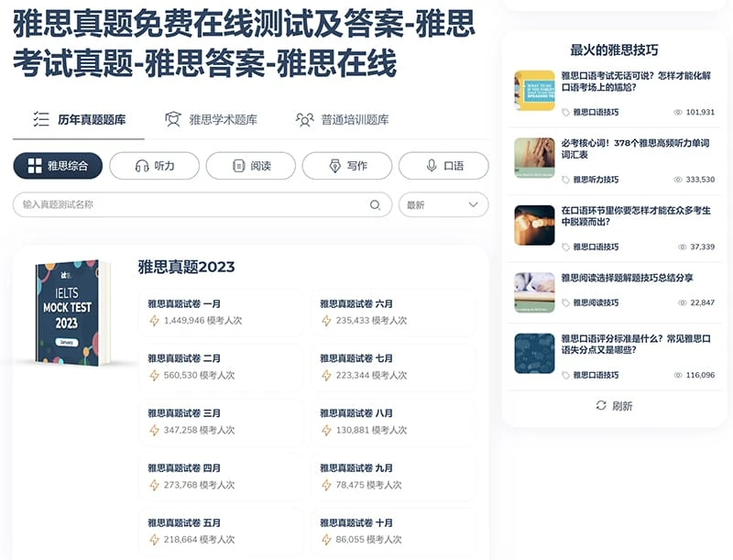733x560 pixels.
Task: Filter by 阅读 reading
Action: pyautogui.click(x=251, y=166)
